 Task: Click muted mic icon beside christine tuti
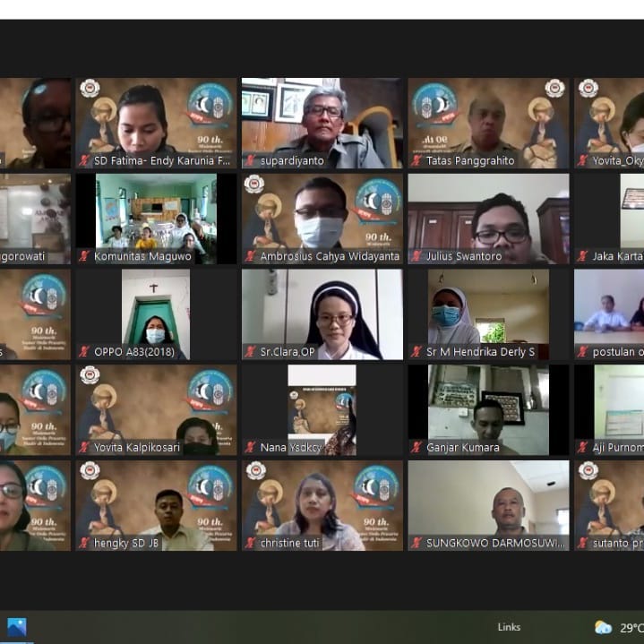point(251,543)
